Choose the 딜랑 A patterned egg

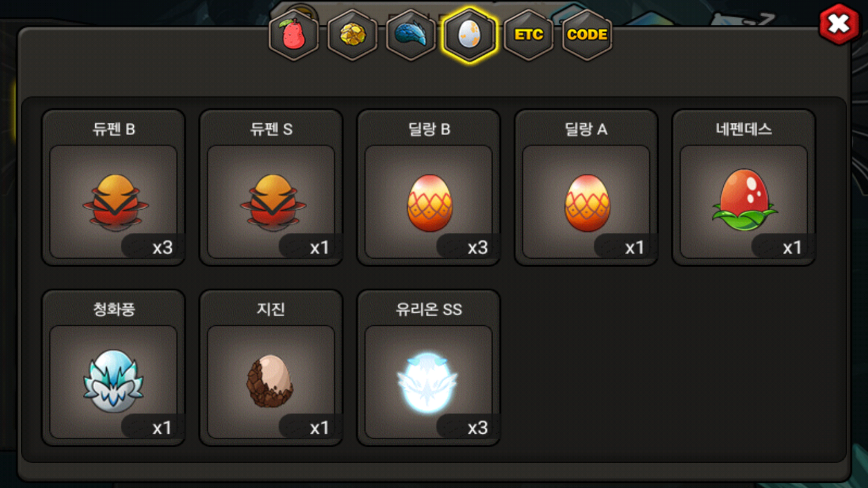point(587,203)
